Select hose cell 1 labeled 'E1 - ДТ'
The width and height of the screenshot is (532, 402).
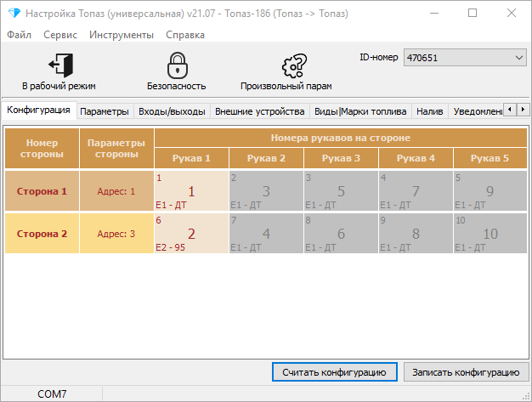tap(191, 191)
